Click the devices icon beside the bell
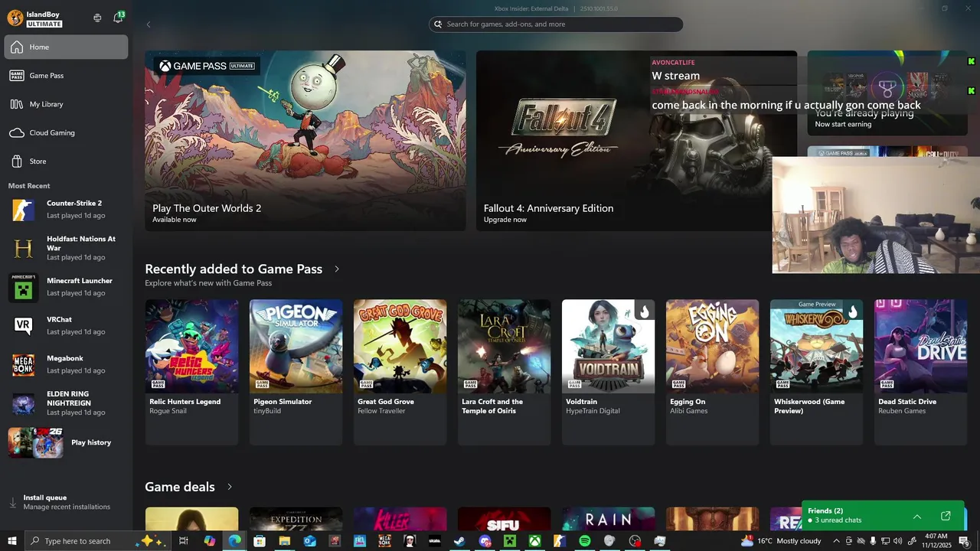This screenshot has height=551, width=980. [x=97, y=18]
